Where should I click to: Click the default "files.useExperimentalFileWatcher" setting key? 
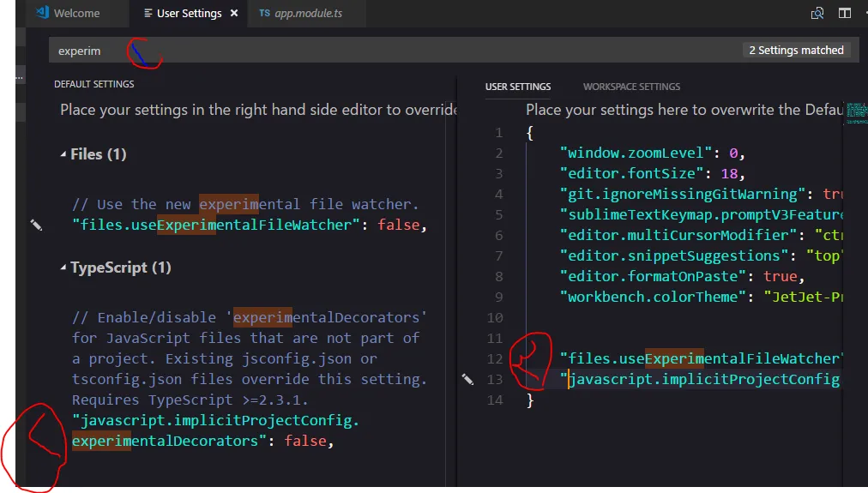(216, 225)
